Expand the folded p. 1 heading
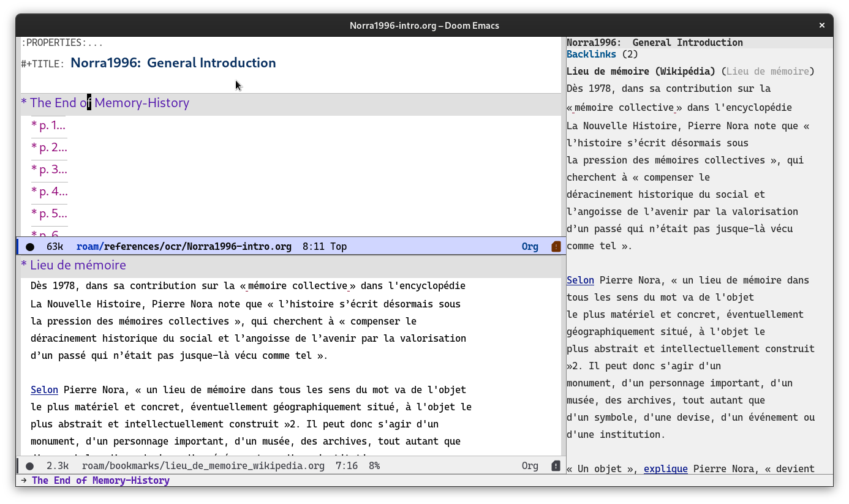Viewport: 849px width, 504px height. click(x=49, y=125)
